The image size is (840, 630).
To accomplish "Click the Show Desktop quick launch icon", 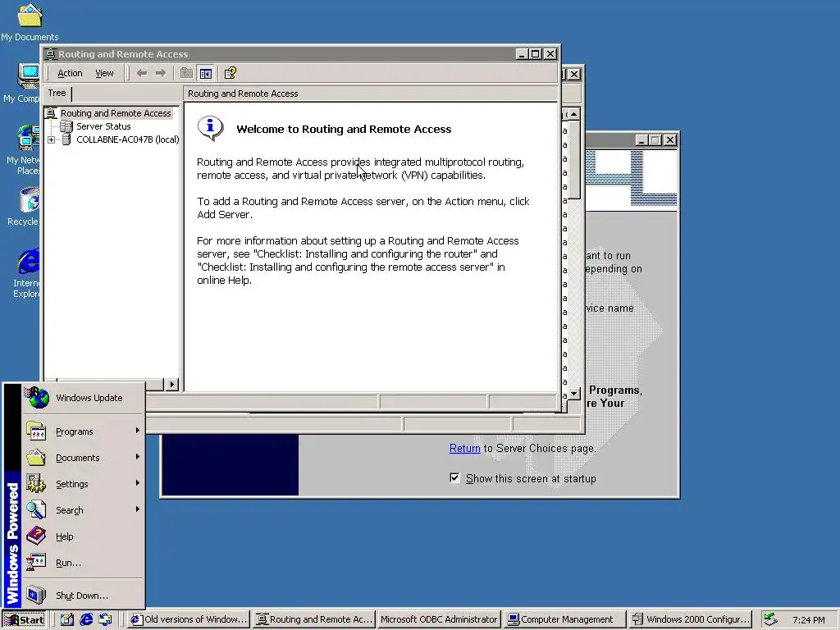I will coord(66,620).
